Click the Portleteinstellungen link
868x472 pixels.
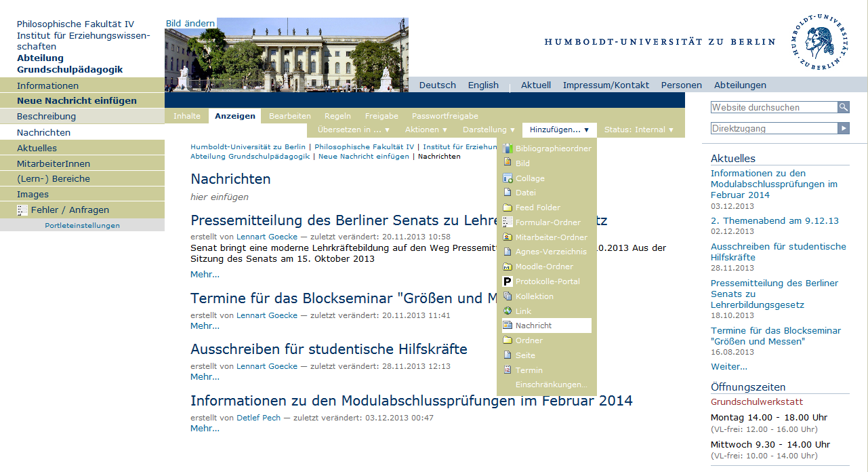(82, 225)
